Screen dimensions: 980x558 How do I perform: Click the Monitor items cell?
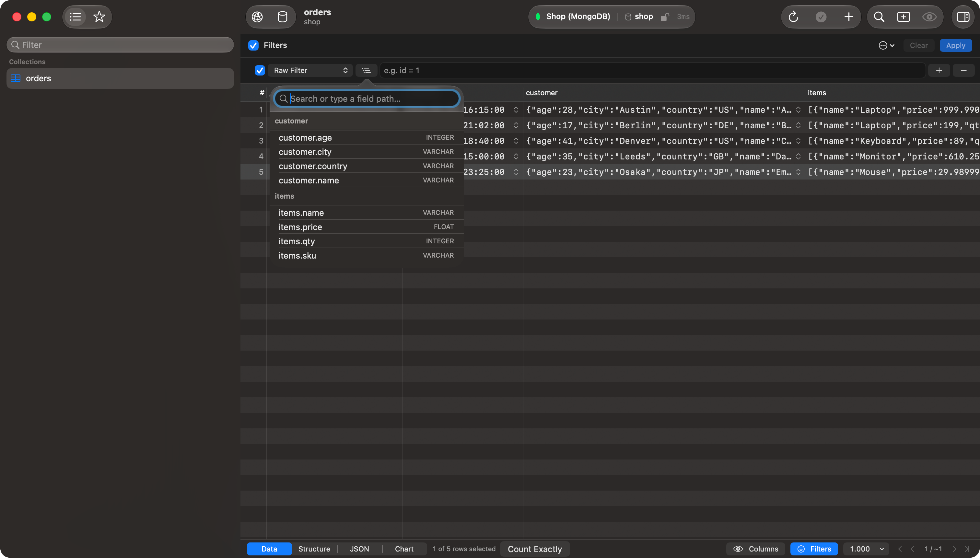point(892,157)
